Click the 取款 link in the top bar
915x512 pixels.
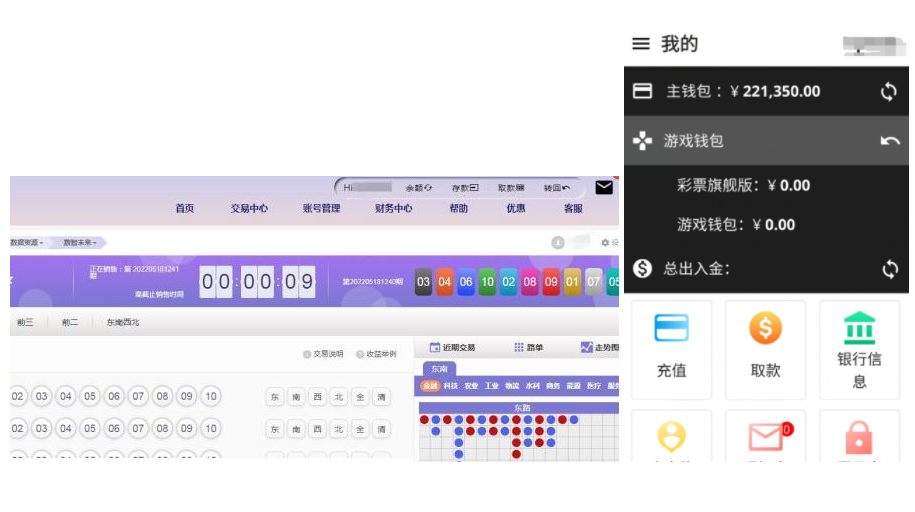click(x=511, y=188)
